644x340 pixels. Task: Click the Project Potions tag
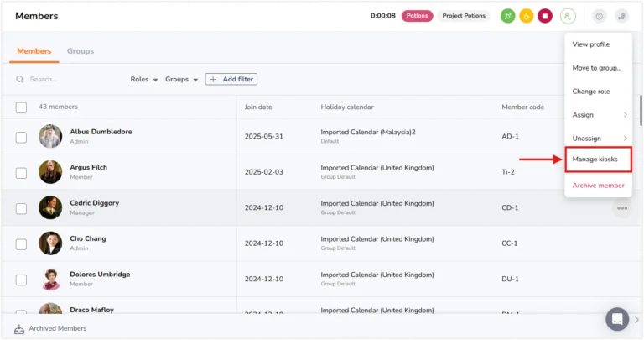click(x=464, y=16)
